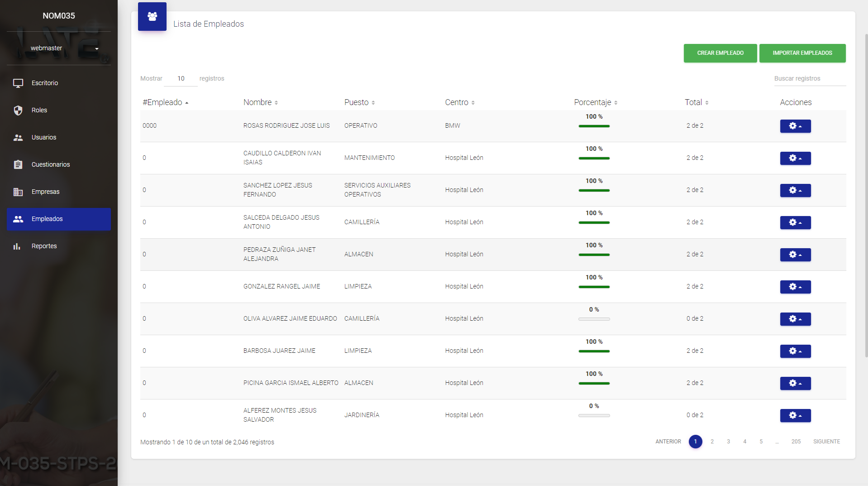This screenshot has width=868, height=486.
Task: Click the Lista de Empleados header icon
Action: [152, 17]
